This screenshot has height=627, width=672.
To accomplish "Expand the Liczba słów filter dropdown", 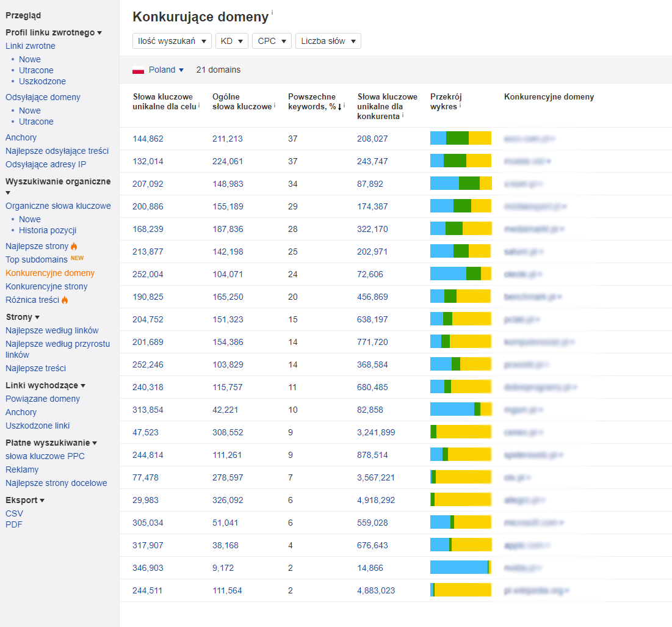I will pos(328,41).
